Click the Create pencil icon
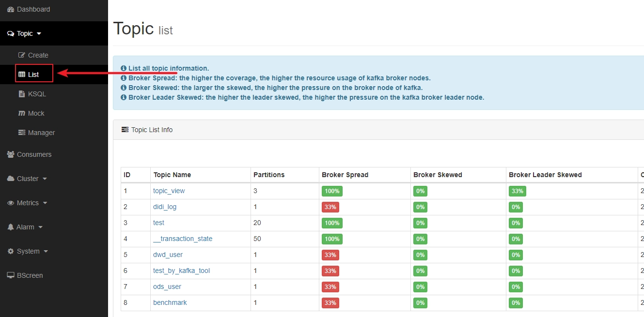Image resolution: width=644 pixels, height=317 pixels. tap(22, 55)
